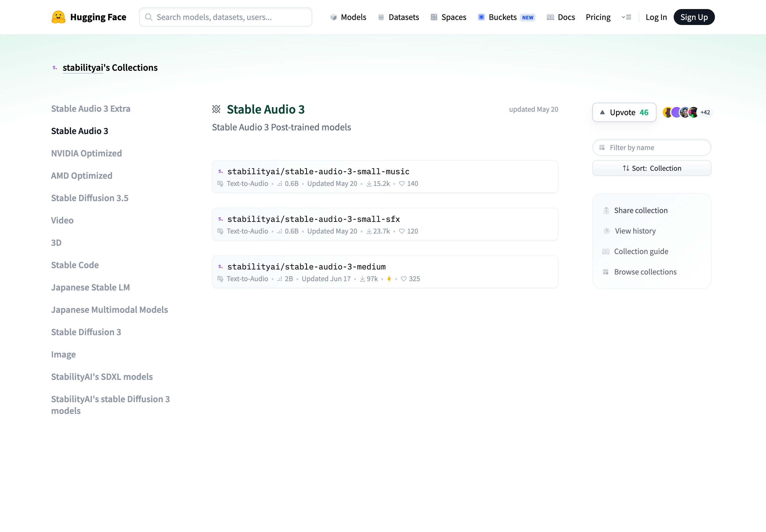Open the Video collection in the sidebar
Image resolution: width=766 pixels, height=532 pixels.
click(x=62, y=220)
